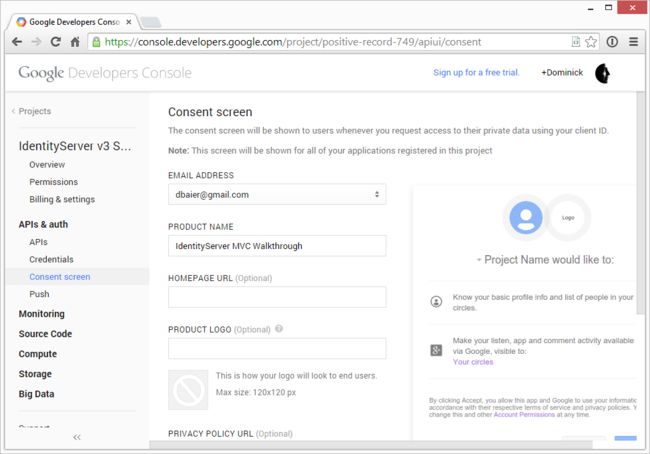The width and height of the screenshot is (650, 454).
Task: Expand the Big Data section
Action: (36, 394)
